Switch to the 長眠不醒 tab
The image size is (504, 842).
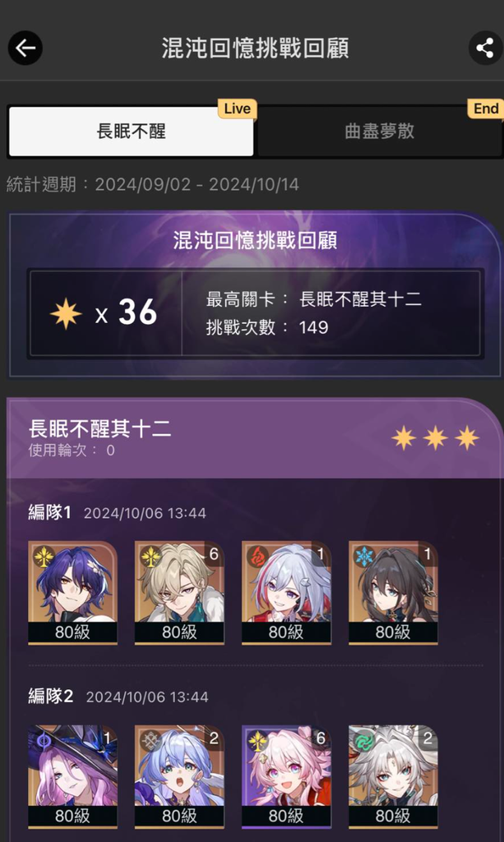coord(131,131)
